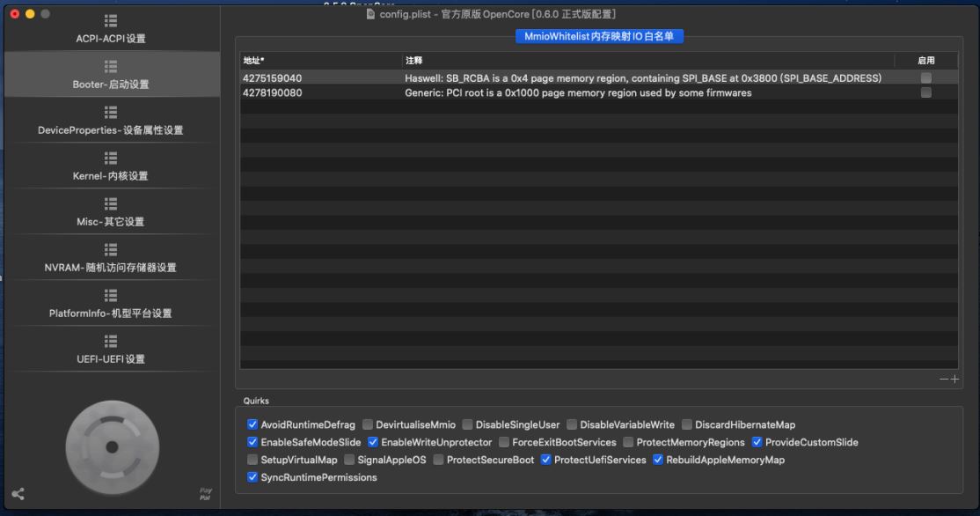Screen dimensions: 980x516
Task: Sort by the comment column header
Action: point(648,60)
